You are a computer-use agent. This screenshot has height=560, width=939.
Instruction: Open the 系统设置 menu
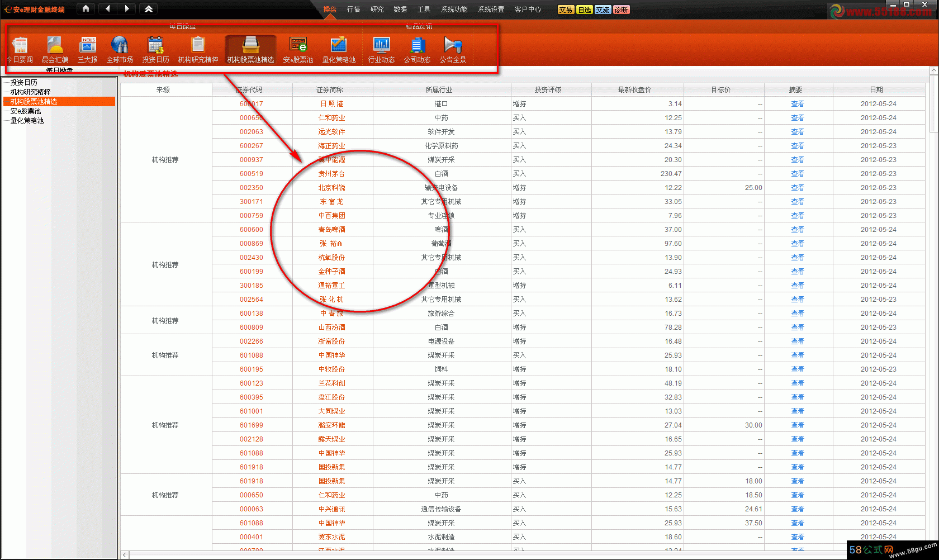(491, 10)
